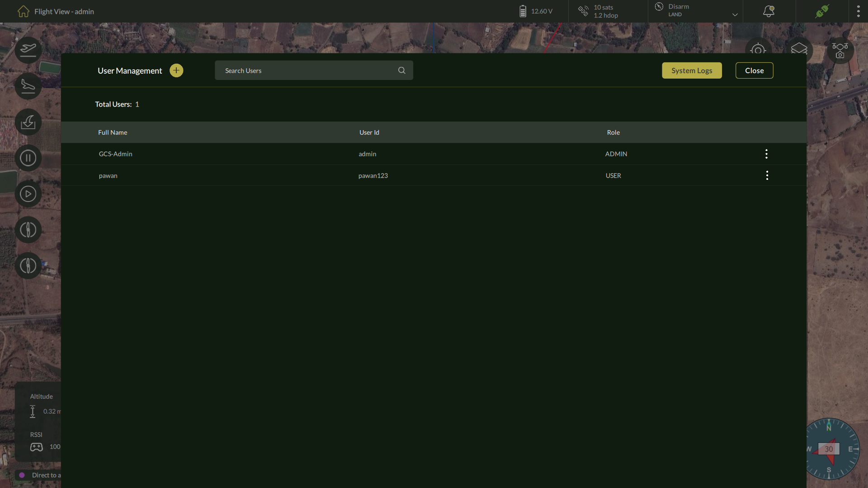Add a new user with the plus button

tap(176, 70)
